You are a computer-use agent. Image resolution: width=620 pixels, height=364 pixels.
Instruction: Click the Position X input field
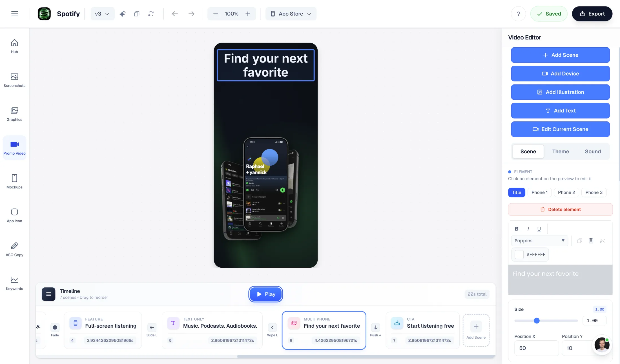pos(536,348)
